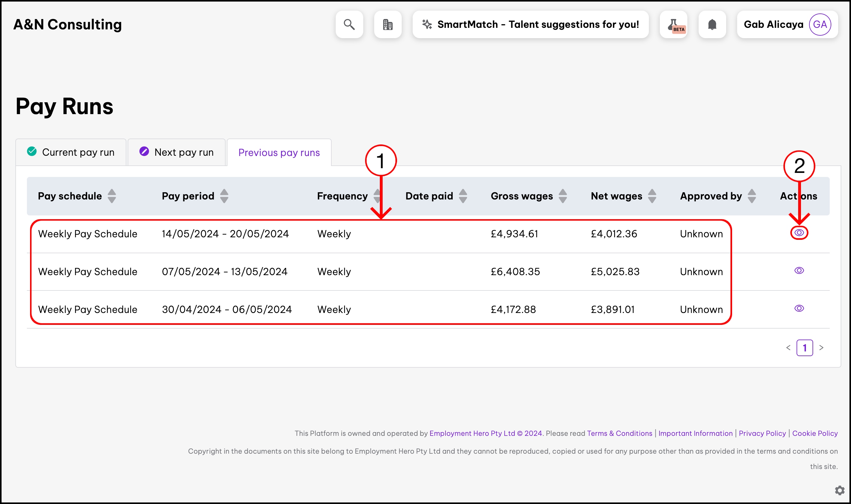The height and width of the screenshot is (504, 851).
Task: Go to the next page arrow
Action: 821,347
